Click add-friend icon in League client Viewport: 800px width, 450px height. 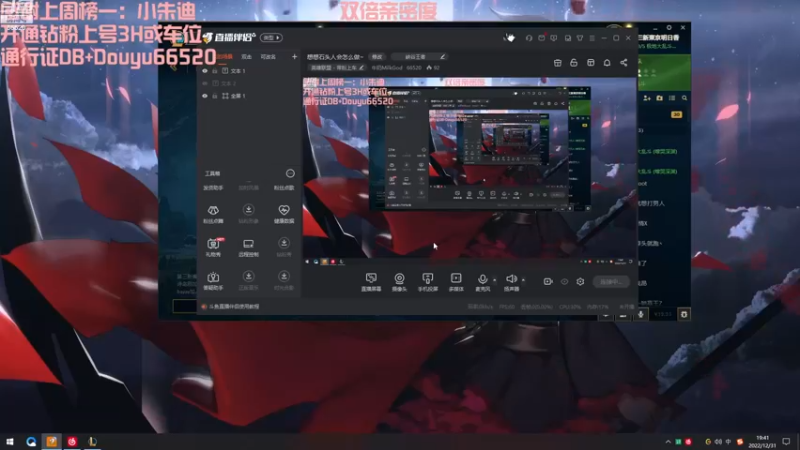tap(647, 98)
